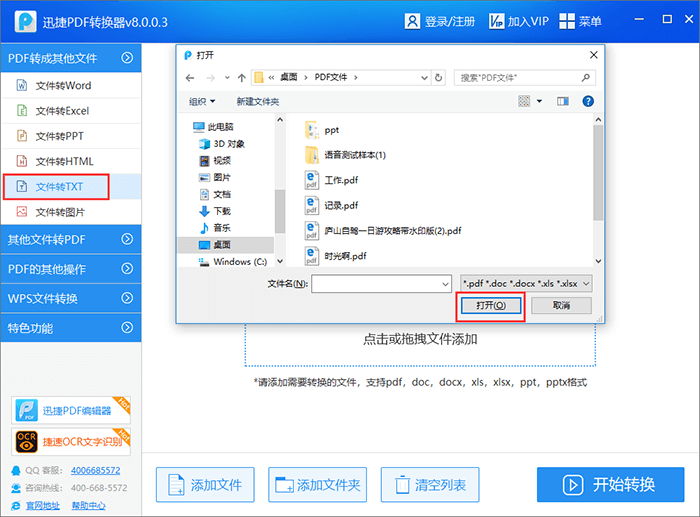Select 此电脑 in navigation tree
Image resolution: width=700 pixels, height=517 pixels.
213,127
